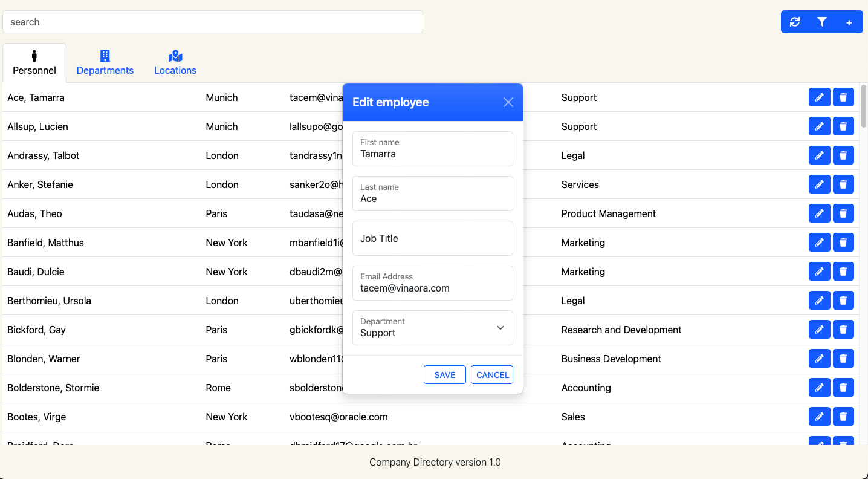Expand the Department dropdown in dialog
This screenshot has height=479, width=868.
click(432, 328)
